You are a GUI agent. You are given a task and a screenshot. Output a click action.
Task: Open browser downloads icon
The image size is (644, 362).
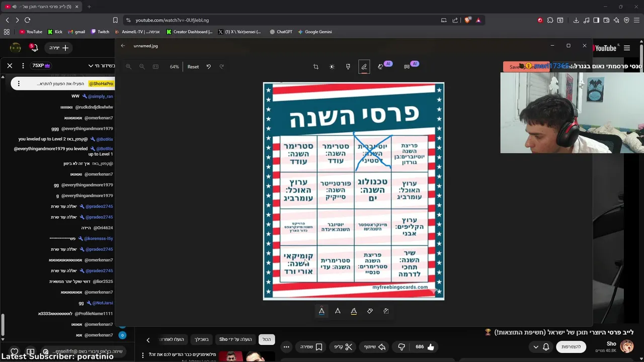[x=576, y=20]
